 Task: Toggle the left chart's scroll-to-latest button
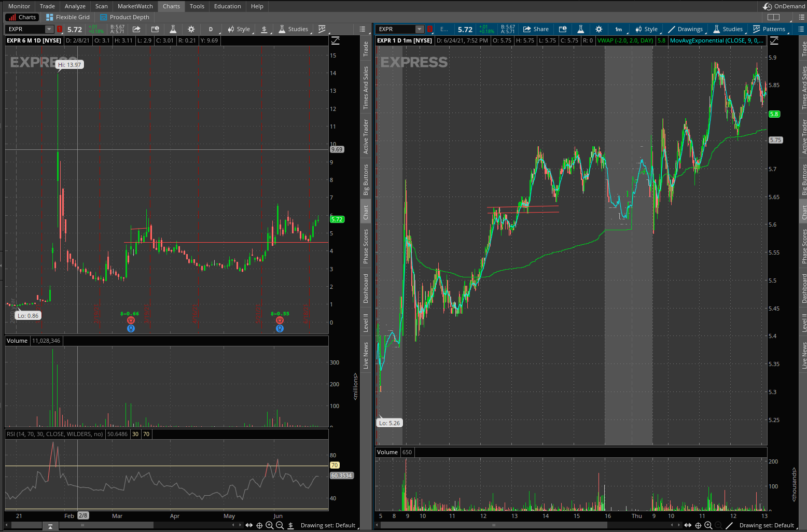pyautogui.click(x=50, y=526)
